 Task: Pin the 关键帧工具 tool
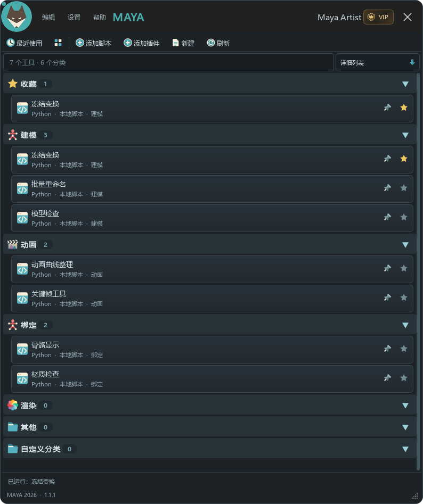387,298
